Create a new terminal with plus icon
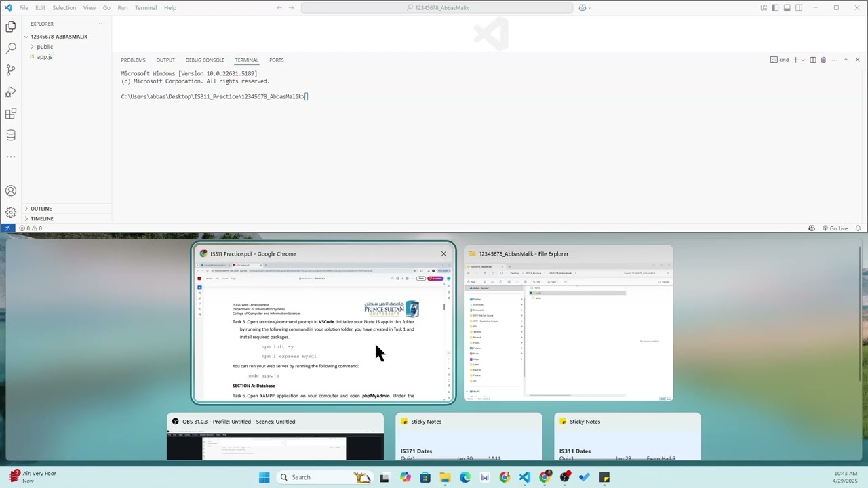The height and width of the screenshot is (488, 868). point(795,60)
